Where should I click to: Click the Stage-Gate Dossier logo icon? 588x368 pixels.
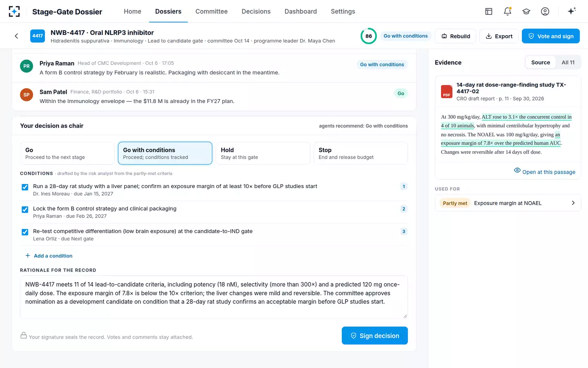pyautogui.click(x=14, y=11)
